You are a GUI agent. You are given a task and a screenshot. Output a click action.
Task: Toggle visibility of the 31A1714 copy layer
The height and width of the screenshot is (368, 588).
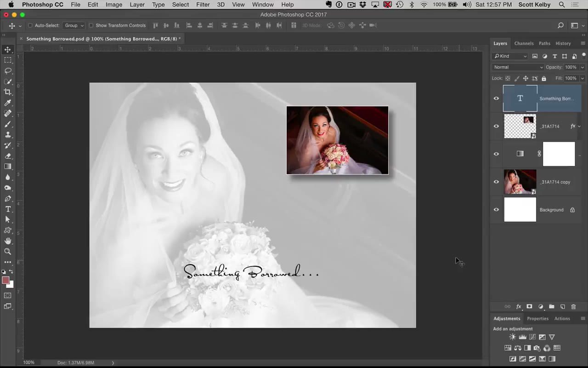[x=496, y=182]
